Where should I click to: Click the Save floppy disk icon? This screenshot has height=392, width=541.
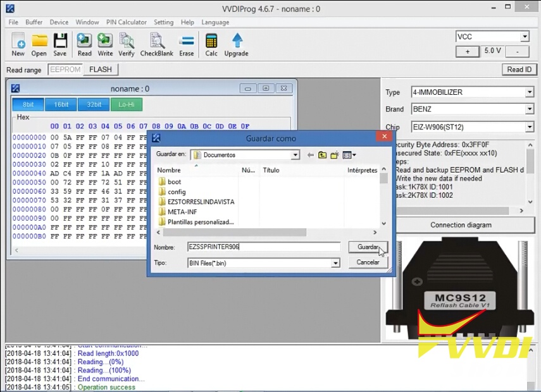(59, 44)
